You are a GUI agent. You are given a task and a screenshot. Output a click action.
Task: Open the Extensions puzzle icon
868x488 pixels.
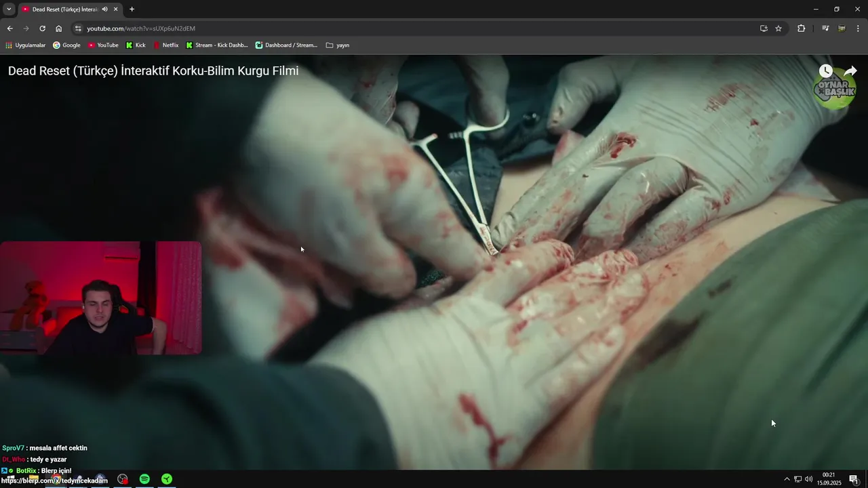tap(802, 28)
